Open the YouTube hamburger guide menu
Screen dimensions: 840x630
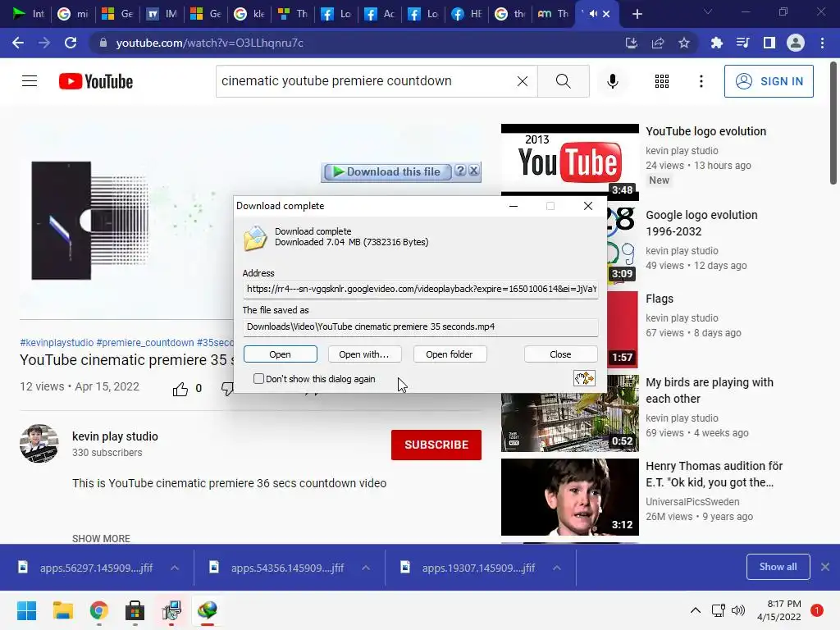point(30,81)
